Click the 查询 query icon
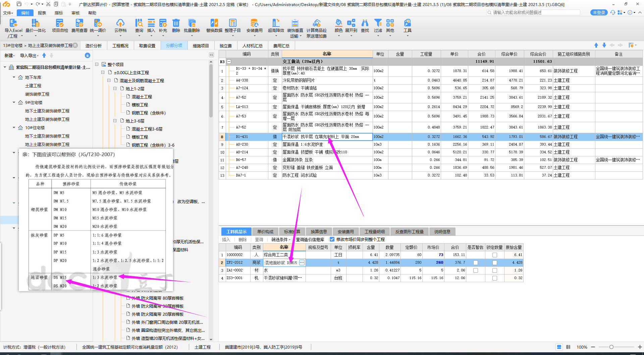 point(139,23)
